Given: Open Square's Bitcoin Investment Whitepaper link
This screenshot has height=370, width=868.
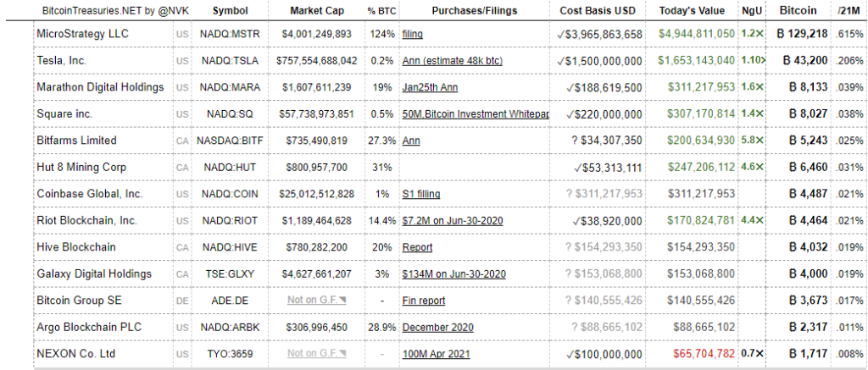Looking at the screenshot, I should [476, 113].
